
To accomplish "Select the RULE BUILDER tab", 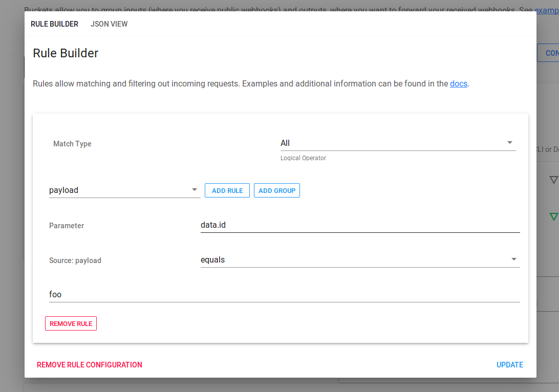I will tap(54, 24).
